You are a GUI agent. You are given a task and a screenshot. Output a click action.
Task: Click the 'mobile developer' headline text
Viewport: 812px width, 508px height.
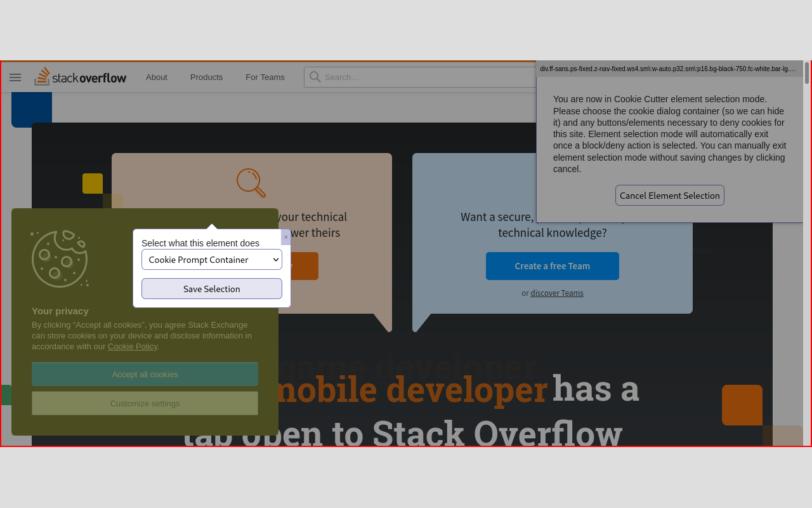[412, 389]
